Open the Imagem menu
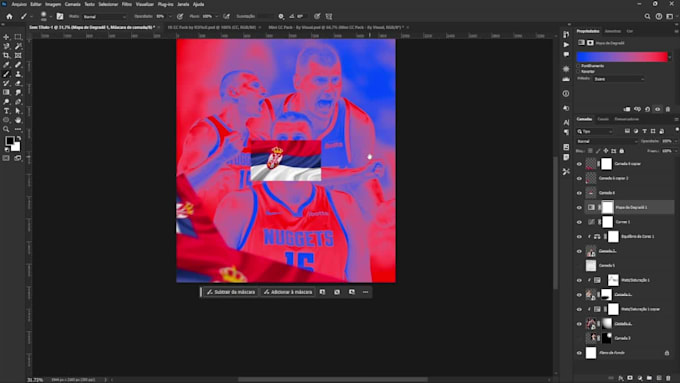680x383 pixels. (x=53, y=4)
